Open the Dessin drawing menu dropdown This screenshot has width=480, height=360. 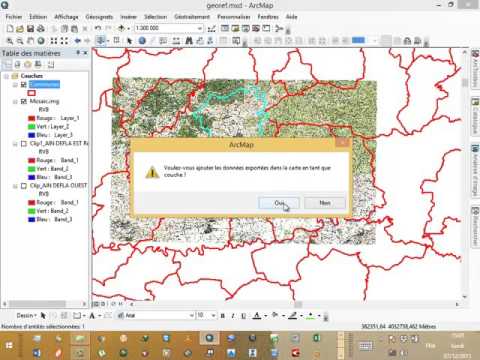[26, 315]
